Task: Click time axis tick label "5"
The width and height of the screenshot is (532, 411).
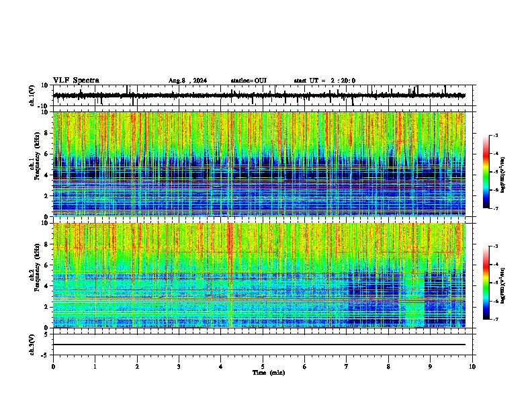Action: [263, 367]
